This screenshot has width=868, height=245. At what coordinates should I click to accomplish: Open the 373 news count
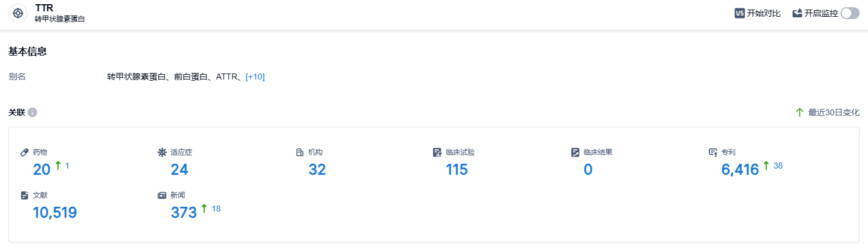tap(184, 213)
